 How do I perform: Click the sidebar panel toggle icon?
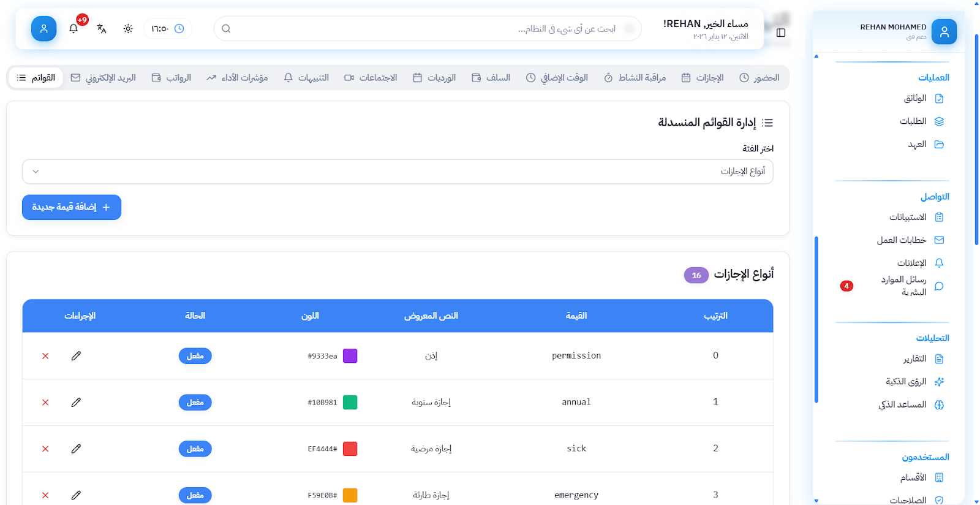pos(781,32)
